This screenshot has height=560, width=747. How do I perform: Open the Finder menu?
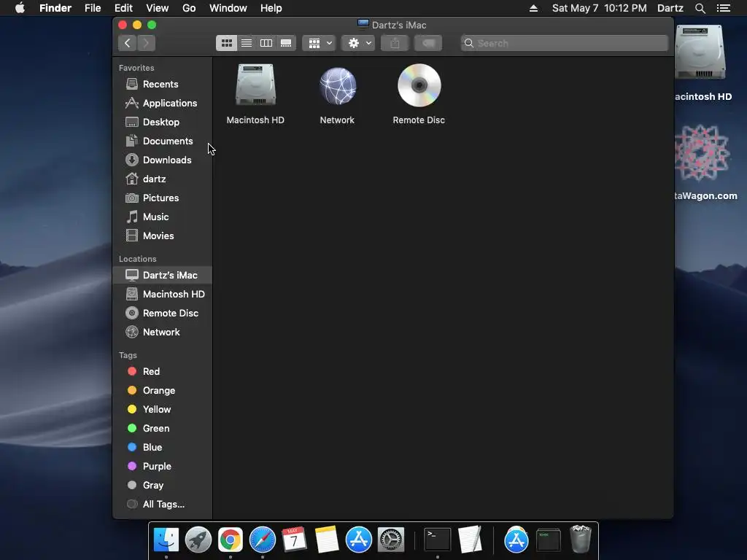coord(55,8)
